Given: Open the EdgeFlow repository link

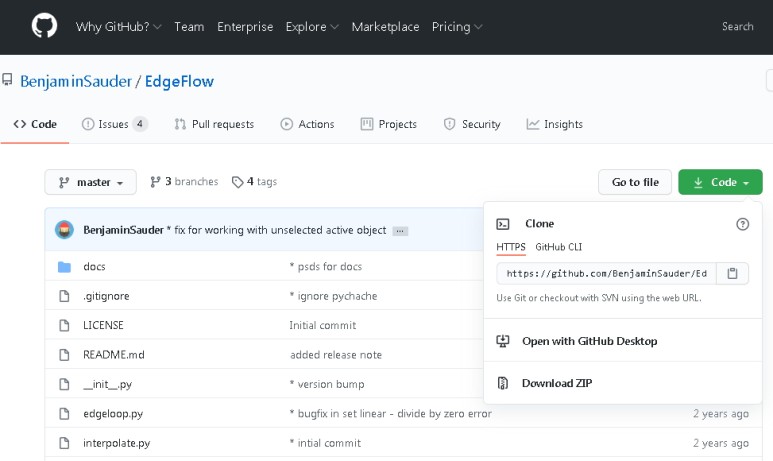Looking at the screenshot, I should point(179,81).
